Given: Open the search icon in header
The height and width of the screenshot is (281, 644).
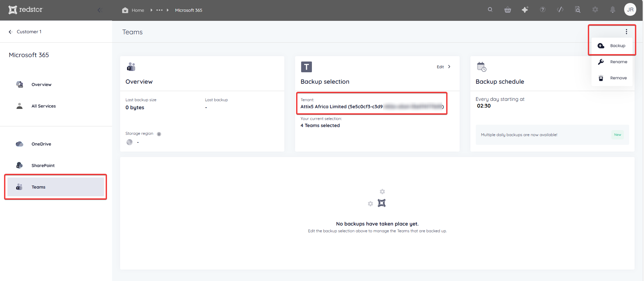Looking at the screenshot, I should (490, 10).
